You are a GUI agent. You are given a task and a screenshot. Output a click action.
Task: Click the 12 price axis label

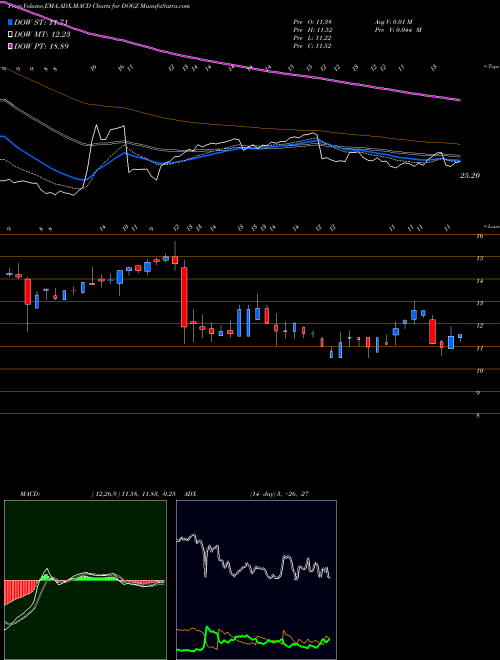coord(479,326)
